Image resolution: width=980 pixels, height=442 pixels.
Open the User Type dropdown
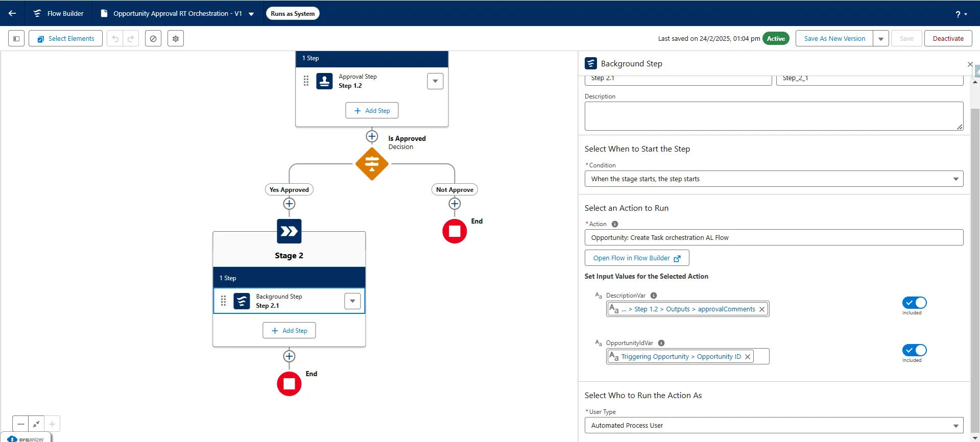click(x=774, y=425)
